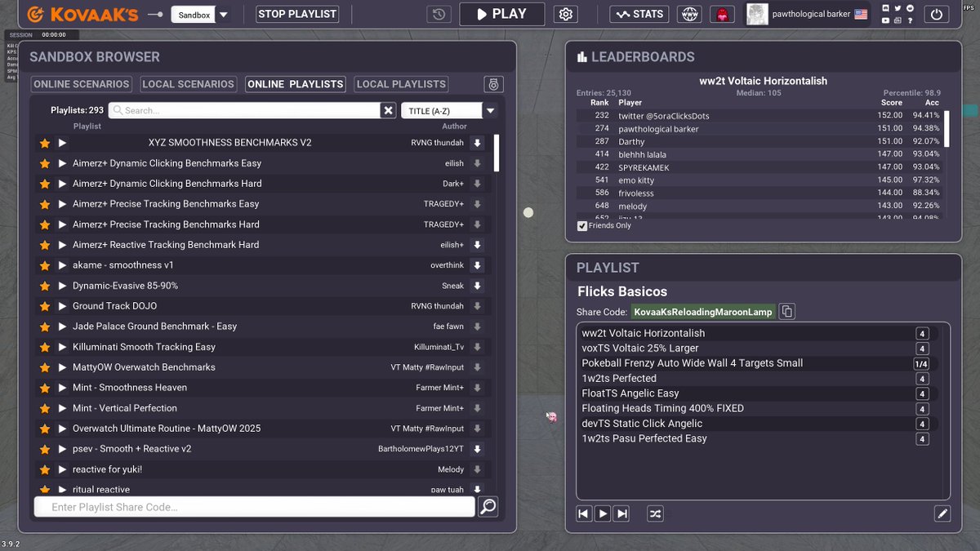Toggle favorite star for Aimerz+ Dynamic Clicking Benchmarks Easy
980x551 pixels.
[44, 163]
